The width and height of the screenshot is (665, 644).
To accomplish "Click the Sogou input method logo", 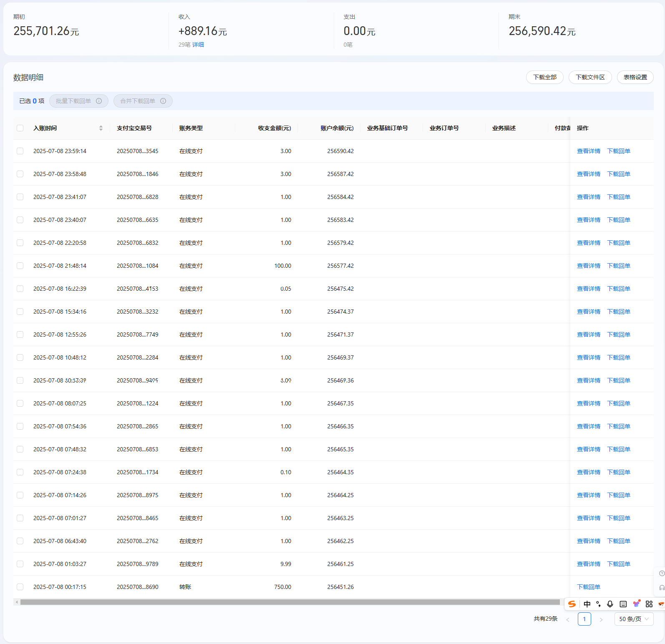I will click(x=572, y=604).
